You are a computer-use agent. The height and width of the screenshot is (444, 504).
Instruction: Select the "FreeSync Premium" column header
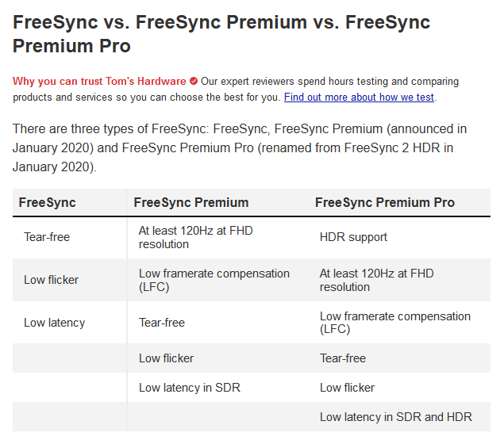tap(191, 203)
